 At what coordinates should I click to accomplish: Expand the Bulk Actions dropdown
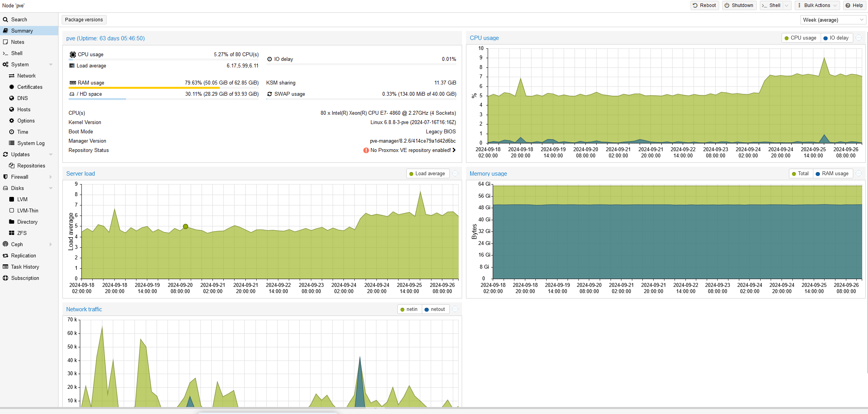tap(816, 5)
